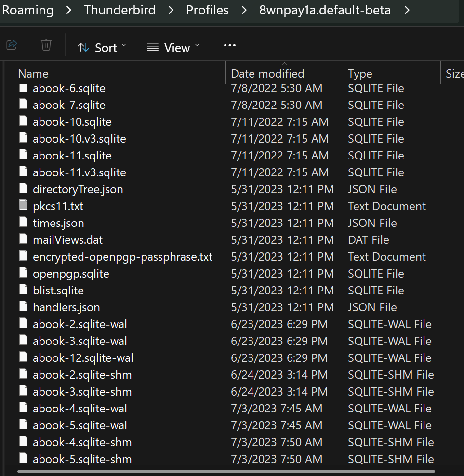Select the file name pkcs11.txt

click(x=58, y=206)
